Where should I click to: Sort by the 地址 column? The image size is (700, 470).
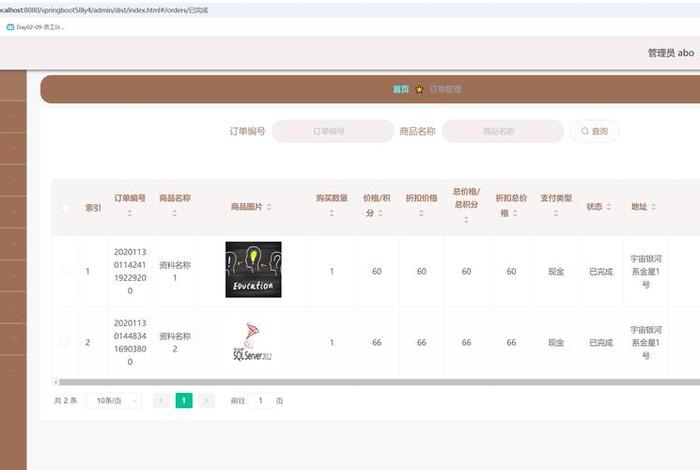tap(654, 207)
